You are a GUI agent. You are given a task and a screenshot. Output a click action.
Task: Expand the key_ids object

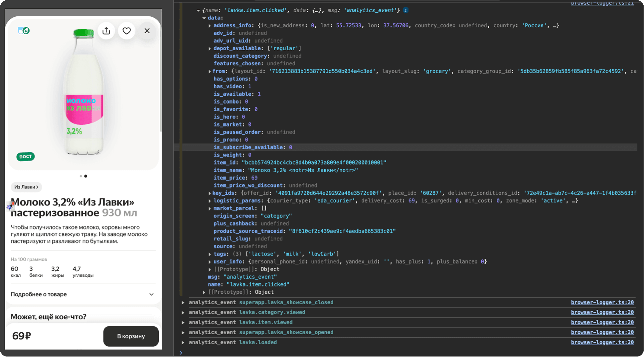210,193
